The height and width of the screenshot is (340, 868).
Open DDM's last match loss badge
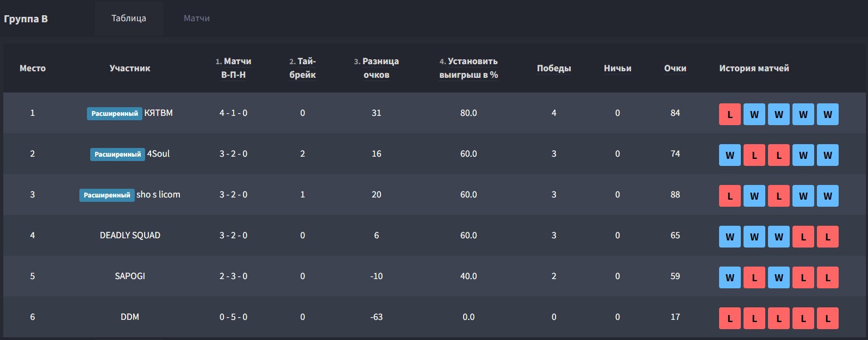[x=828, y=318]
